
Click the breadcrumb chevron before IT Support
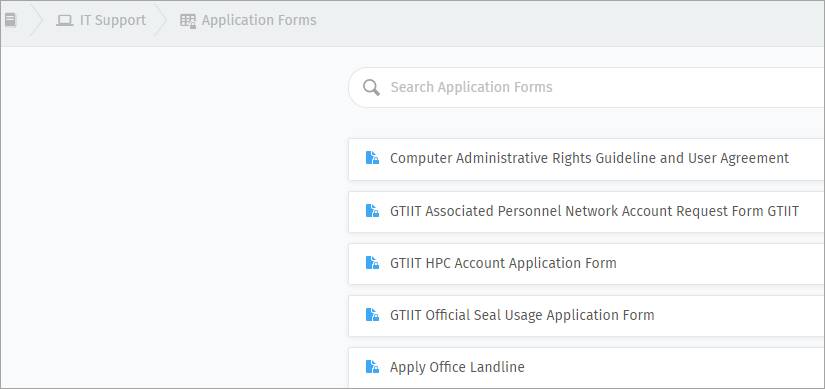(35, 21)
